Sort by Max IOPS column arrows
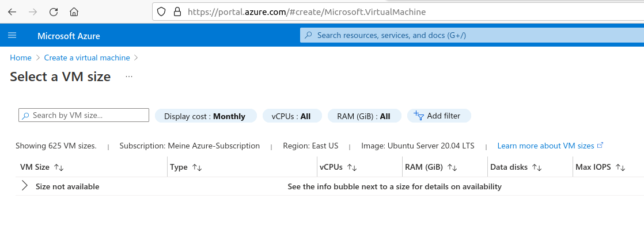The height and width of the screenshot is (248, 644). [620, 167]
